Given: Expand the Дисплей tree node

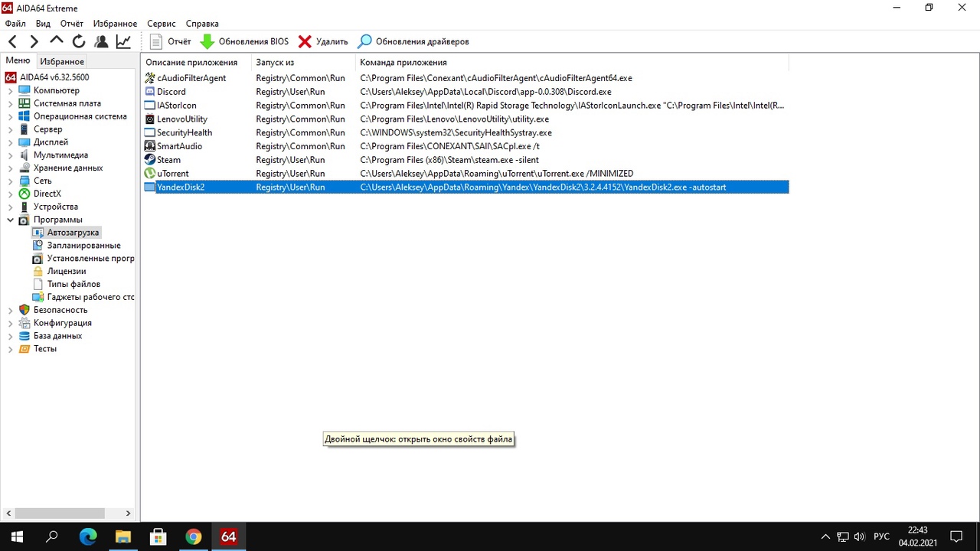Looking at the screenshot, I should tap(11, 142).
